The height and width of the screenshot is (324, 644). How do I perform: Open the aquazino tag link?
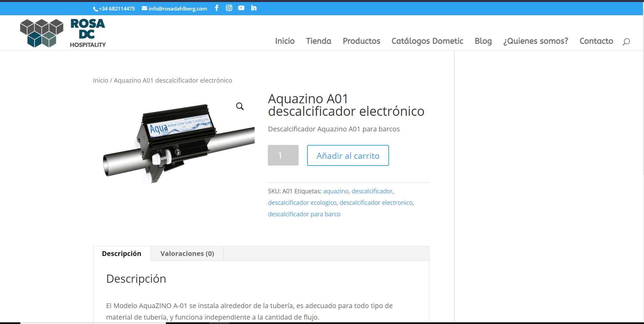coord(336,191)
